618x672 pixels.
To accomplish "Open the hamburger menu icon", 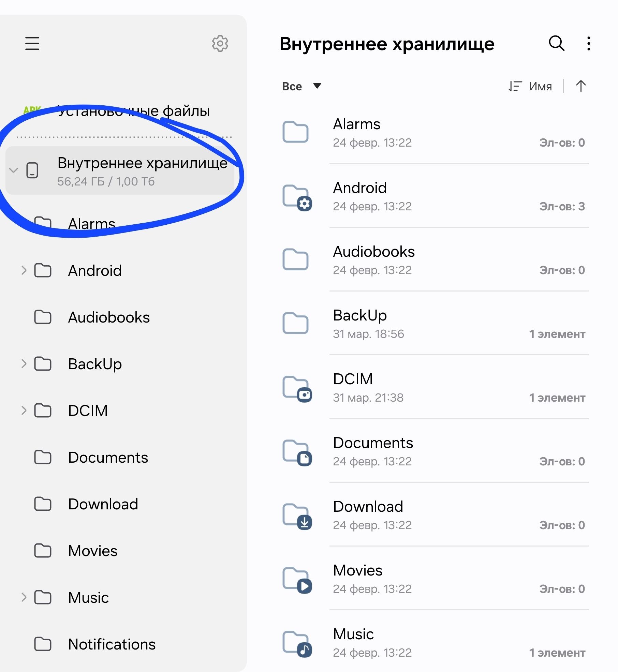I will [x=32, y=44].
